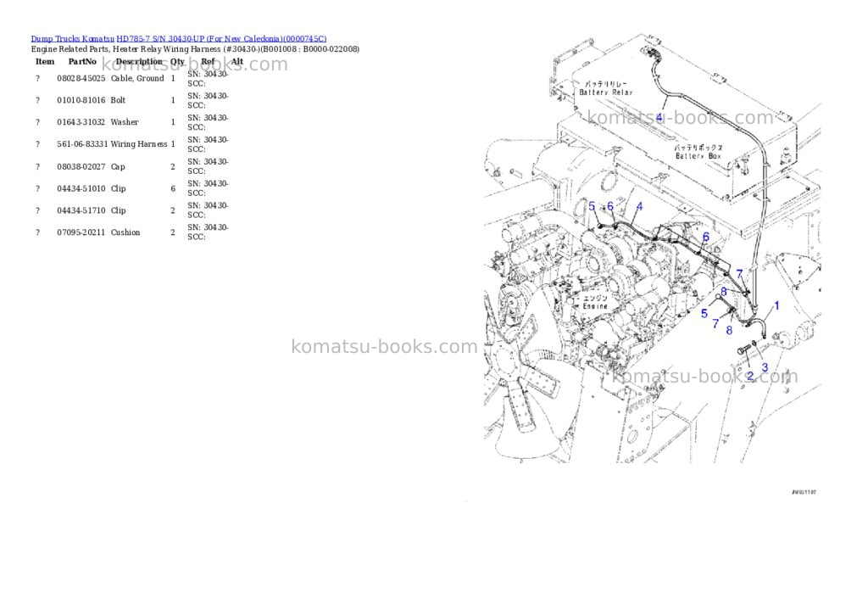868x615 pixels.
Task: Click the drawing code at the diagram's bottom right
Action: point(804,492)
